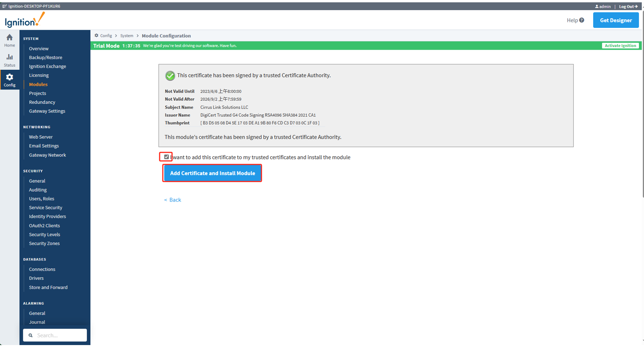Open Alarming Journal page

[37, 322]
